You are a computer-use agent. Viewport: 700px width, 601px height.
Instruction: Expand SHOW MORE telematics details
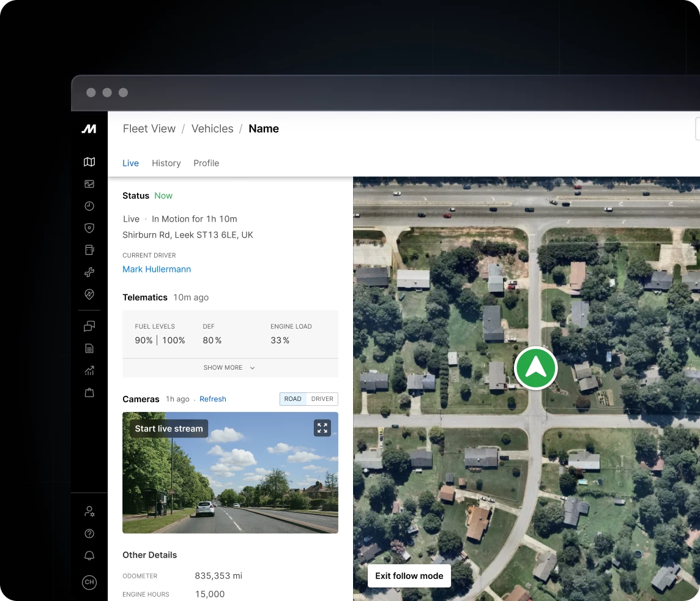[x=229, y=367]
